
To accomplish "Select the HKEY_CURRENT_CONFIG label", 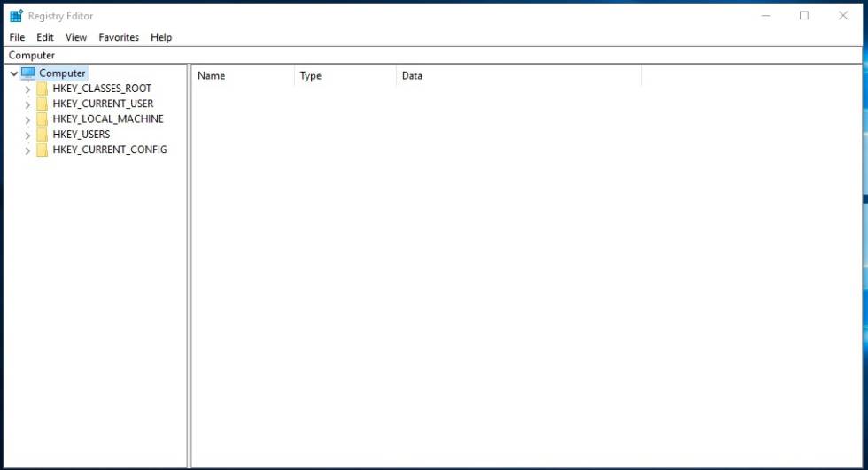I will (110, 150).
